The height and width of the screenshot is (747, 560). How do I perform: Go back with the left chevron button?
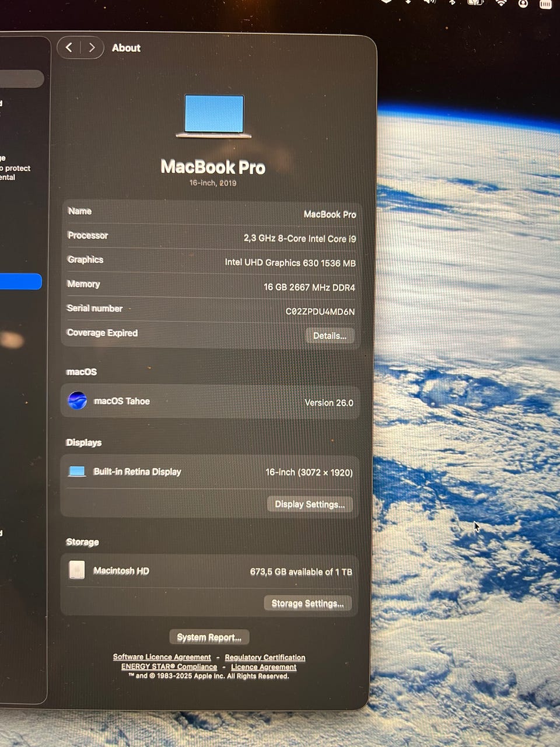(x=69, y=48)
